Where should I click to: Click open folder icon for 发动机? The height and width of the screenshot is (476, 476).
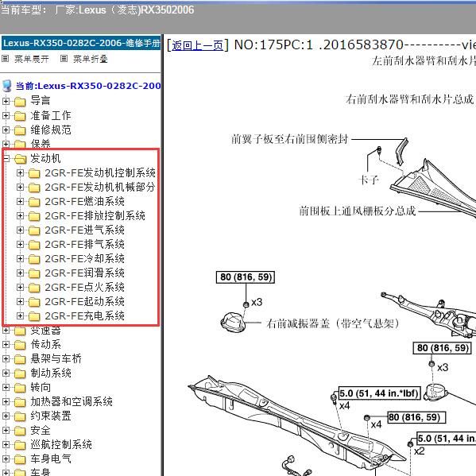(x=20, y=158)
